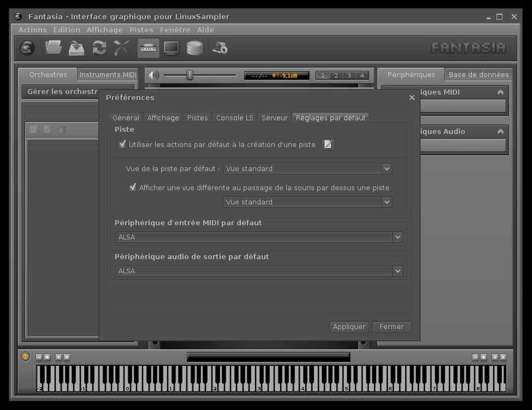Open the LS console monitor icon

point(172,48)
